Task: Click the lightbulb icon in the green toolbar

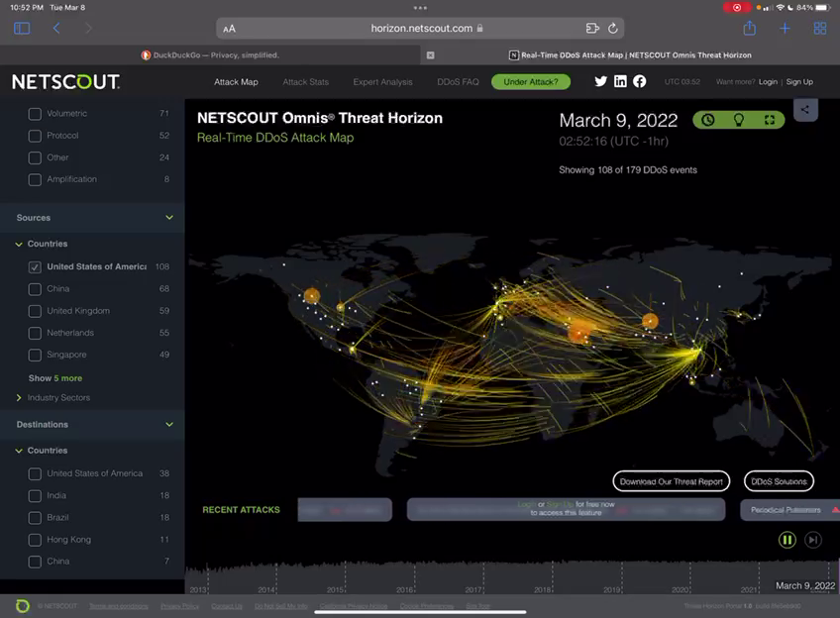Action: pos(739,120)
